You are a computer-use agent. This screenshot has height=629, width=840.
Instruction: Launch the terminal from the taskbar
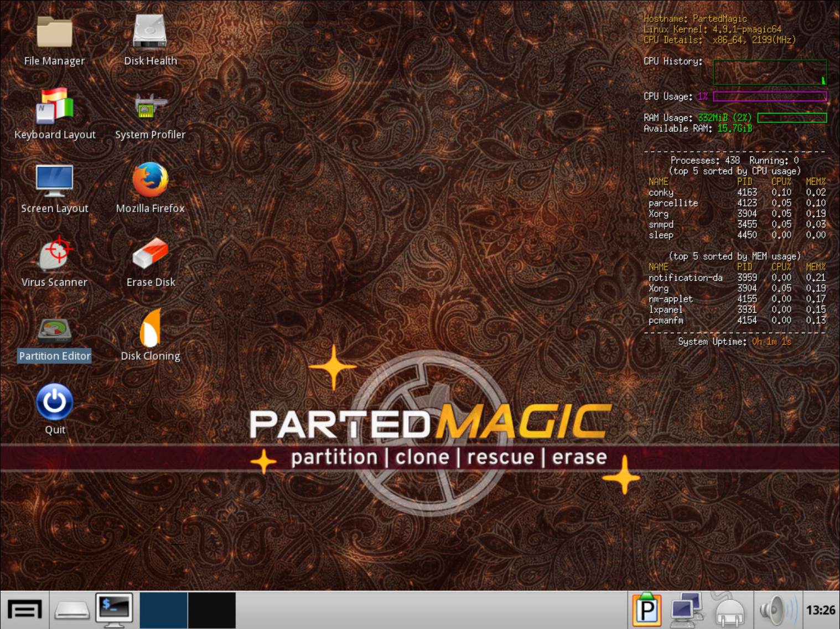pyautogui.click(x=114, y=610)
